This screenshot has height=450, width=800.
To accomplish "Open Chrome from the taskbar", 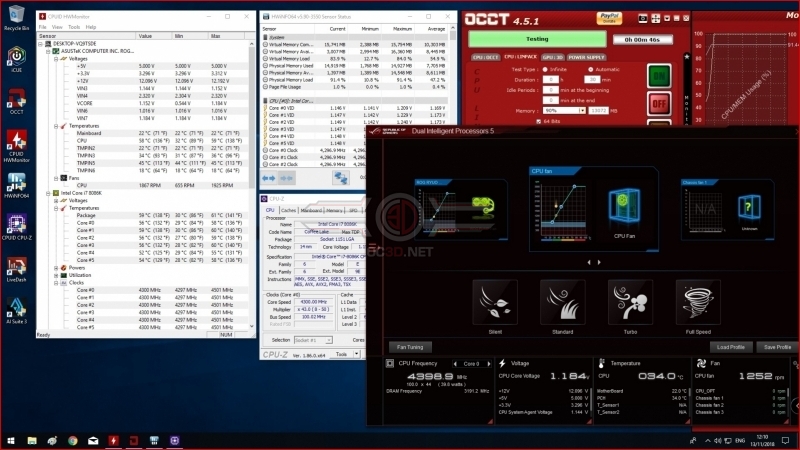I will pyautogui.click(x=72, y=440).
